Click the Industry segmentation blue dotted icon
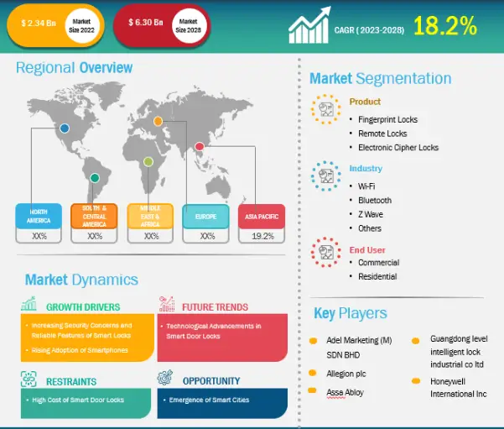Screen dimensions: 504x429 tap(326, 176)
